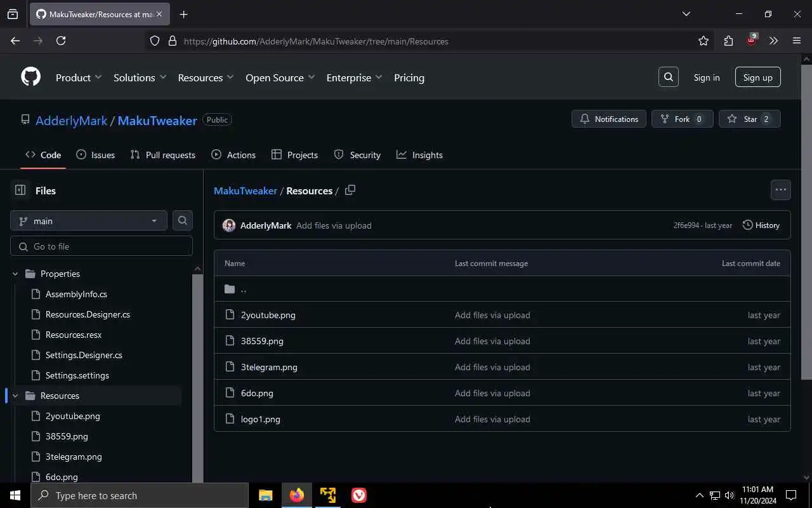Open the main branch selector dropdown

click(x=89, y=220)
